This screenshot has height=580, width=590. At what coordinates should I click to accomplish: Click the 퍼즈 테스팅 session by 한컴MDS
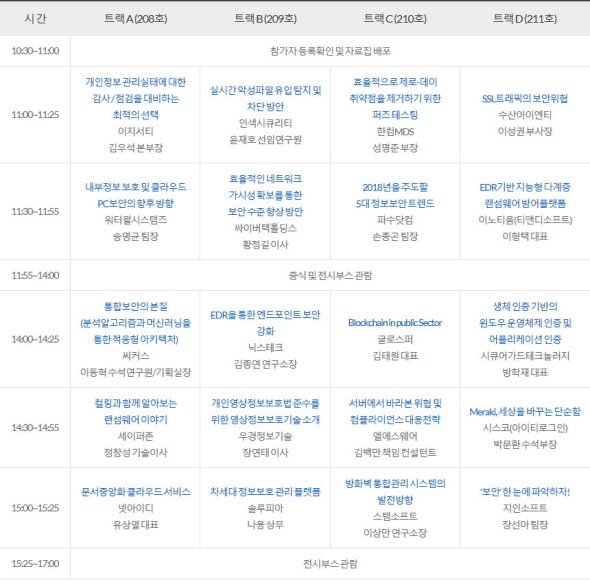coord(395,98)
